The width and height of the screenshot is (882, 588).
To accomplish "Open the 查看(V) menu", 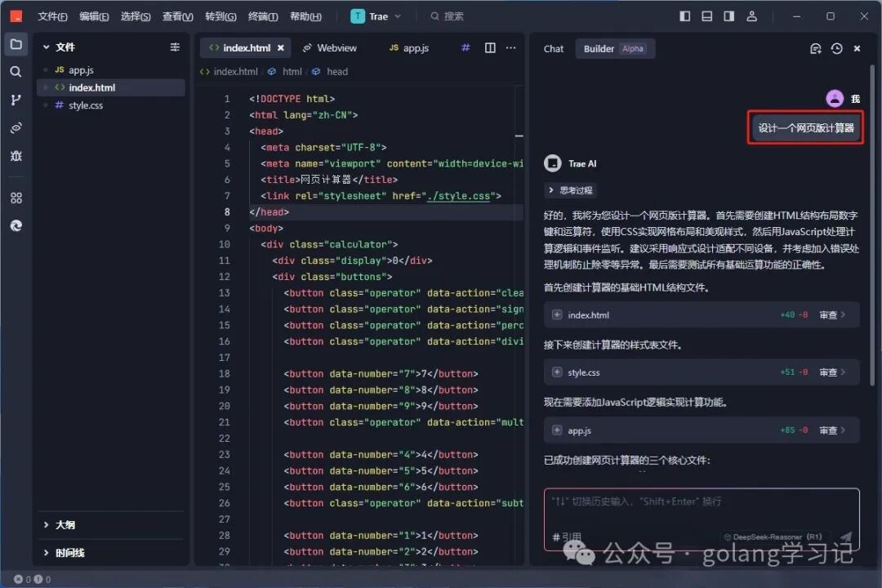I will click(x=178, y=16).
